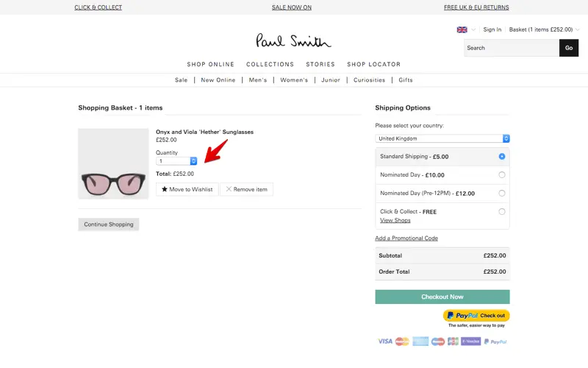This screenshot has height=368, width=588.
Task: Click Move to Wishlist button
Action: pyautogui.click(x=187, y=189)
